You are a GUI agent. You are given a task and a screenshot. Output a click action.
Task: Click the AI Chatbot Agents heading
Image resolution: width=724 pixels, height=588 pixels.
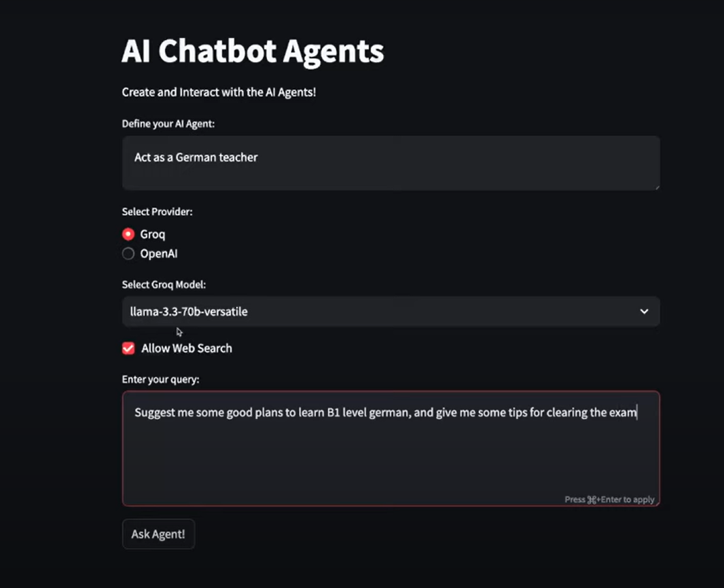click(x=252, y=50)
